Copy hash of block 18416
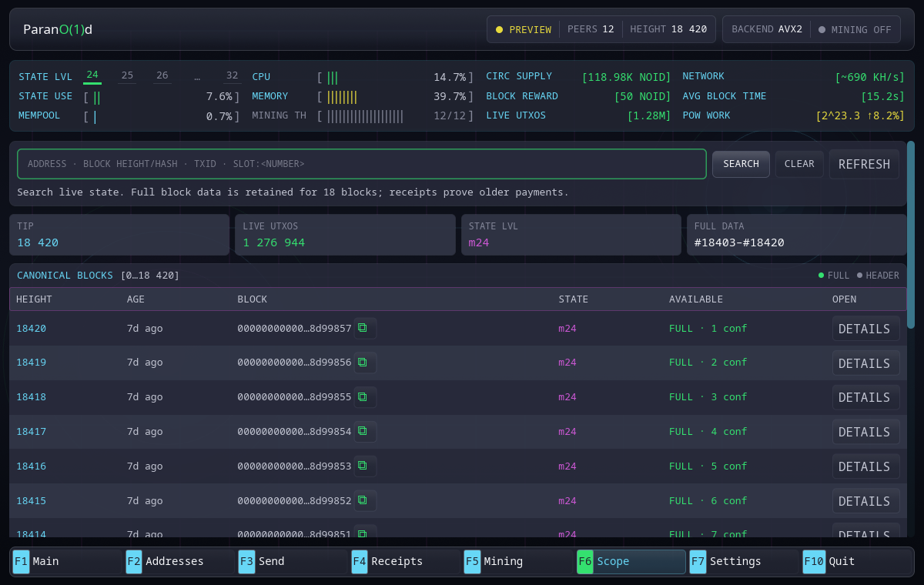The image size is (924, 585). 365,466
